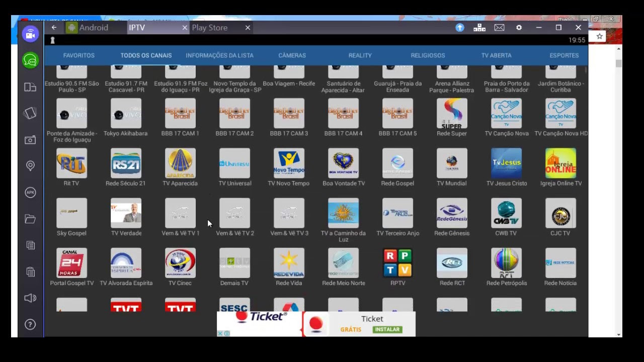Image resolution: width=644 pixels, height=362 pixels.
Task: Click the 19:55 clock in status bar
Action: (577, 40)
